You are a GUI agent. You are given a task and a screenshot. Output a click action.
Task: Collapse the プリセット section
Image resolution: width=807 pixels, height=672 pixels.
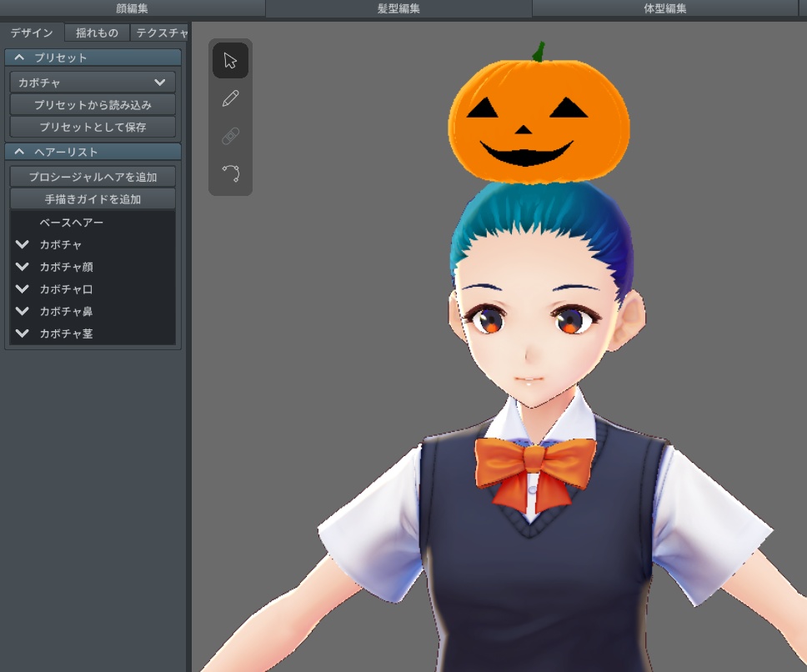pos(19,58)
